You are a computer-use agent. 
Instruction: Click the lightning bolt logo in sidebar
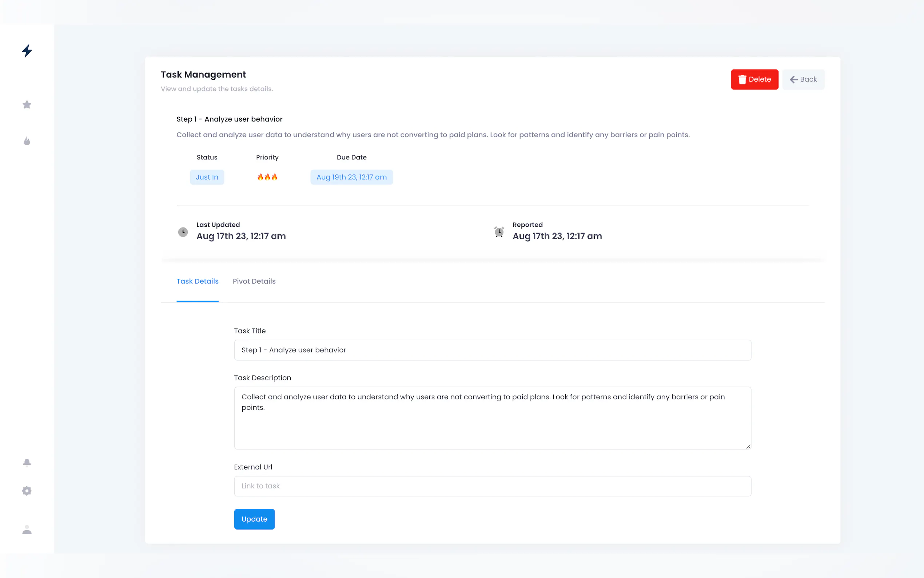click(27, 51)
